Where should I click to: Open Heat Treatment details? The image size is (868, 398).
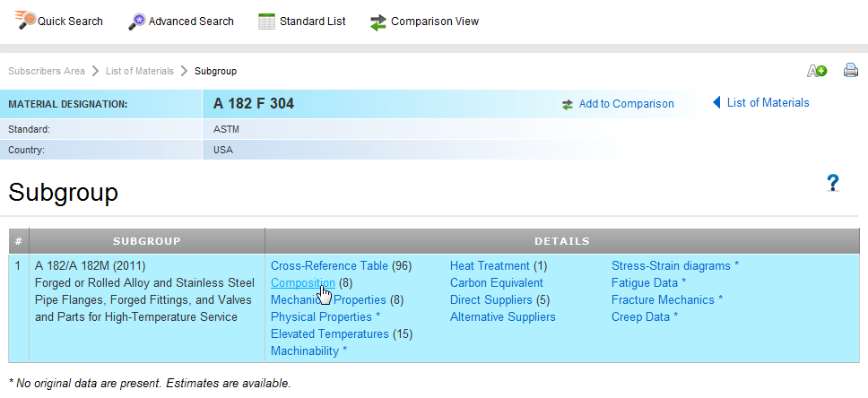tap(490, 265)
